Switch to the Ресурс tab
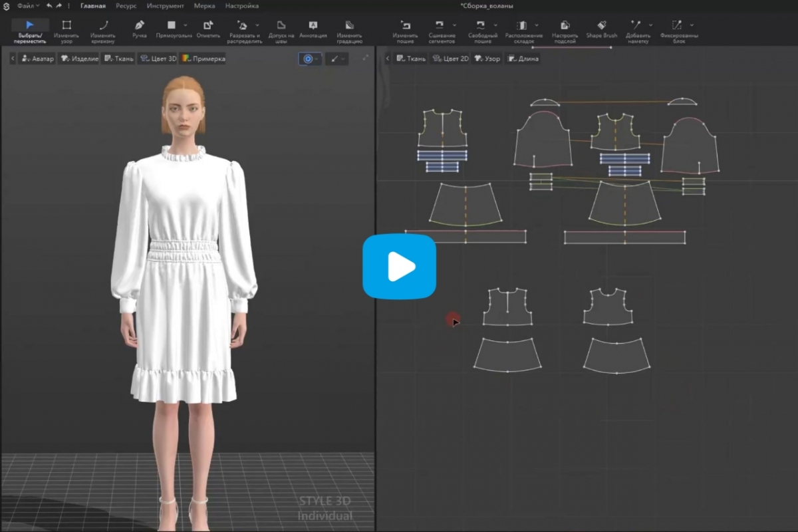The width and height of the screenshot is (798, 532). click(x=126, y=6)
